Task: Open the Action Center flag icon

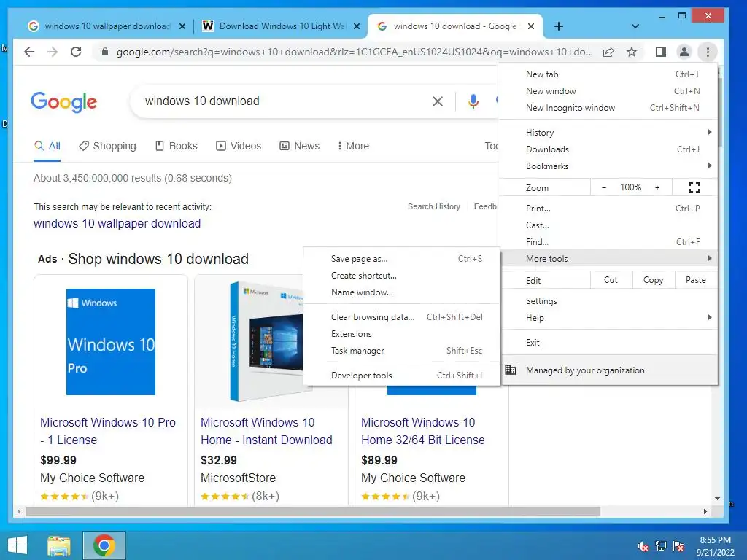Action: pyautogui.click(x=678, y=545)
